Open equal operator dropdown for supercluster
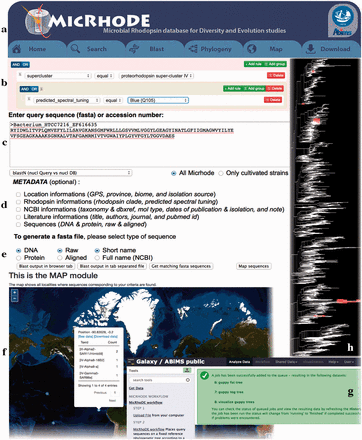This screenshot has height=440, width=362. point(104,76)
